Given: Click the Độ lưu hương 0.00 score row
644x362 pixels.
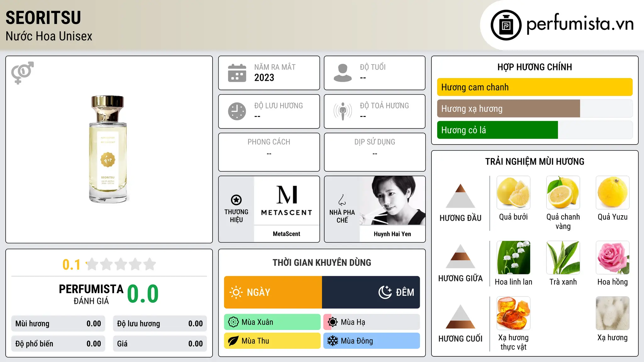Looking at the screenshot, I should tap(160, 324).
